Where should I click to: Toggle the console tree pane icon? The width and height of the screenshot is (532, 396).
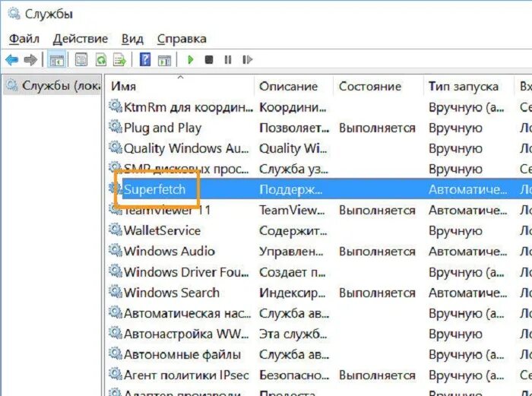[56, 60]
